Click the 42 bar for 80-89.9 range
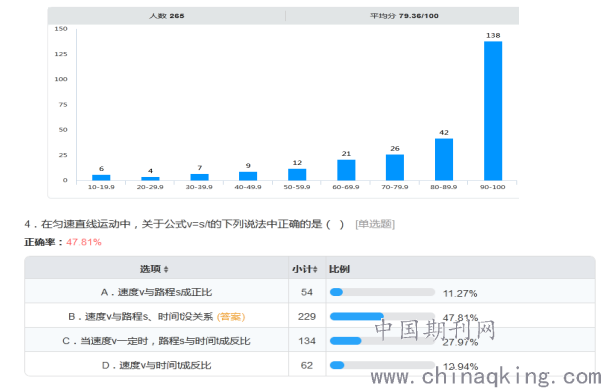This screenshot has width=601, height=388. 444,159
